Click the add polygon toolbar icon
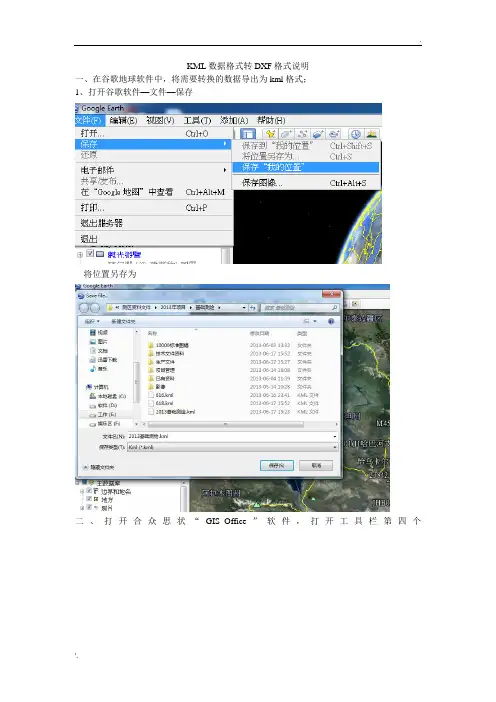496x702 pixels. click(x=286, y=134)
